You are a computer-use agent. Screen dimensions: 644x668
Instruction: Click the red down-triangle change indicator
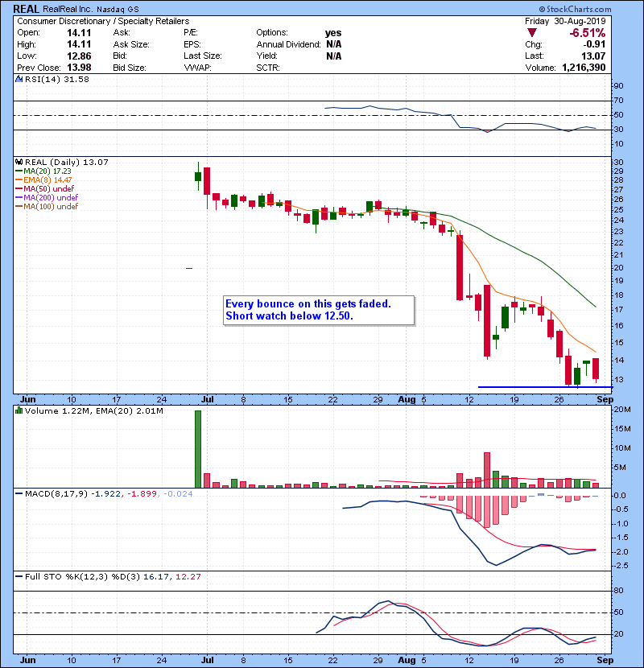click(531, 33)
